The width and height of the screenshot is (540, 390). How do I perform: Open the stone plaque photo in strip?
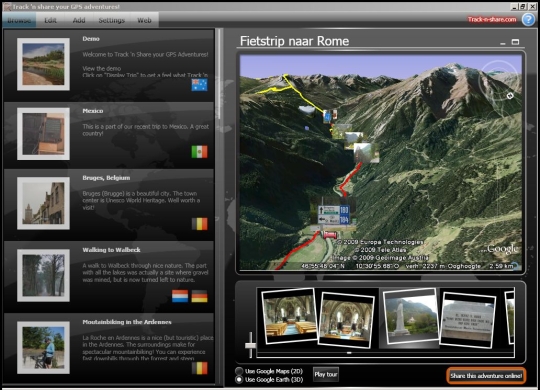[468, 319]
